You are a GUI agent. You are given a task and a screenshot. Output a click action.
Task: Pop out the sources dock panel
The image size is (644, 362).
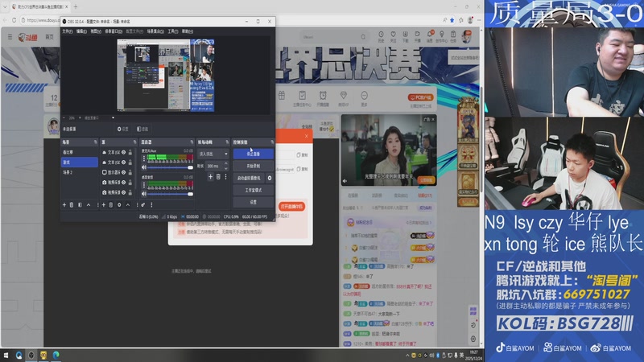tap(134, 142)
